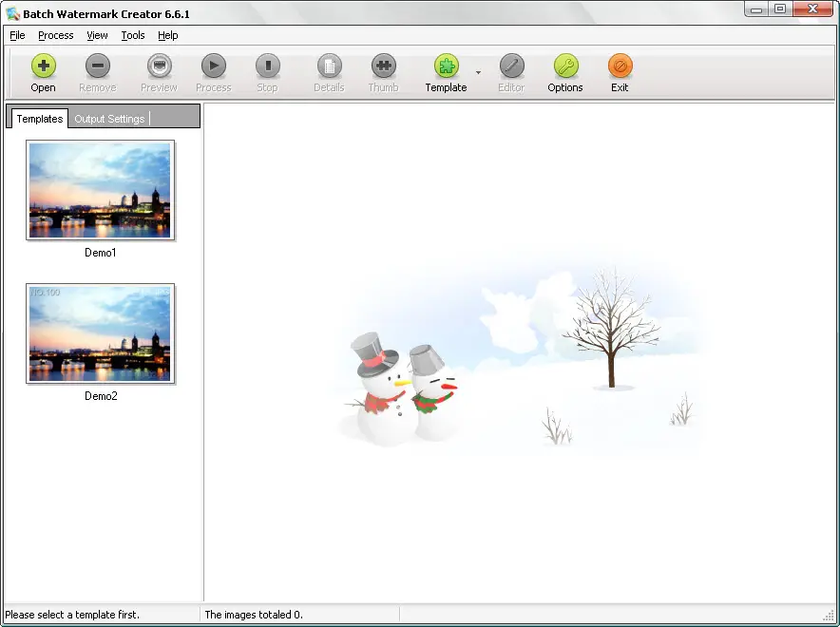Viewport: 840px width, 627px height.
Task: Click the green Open plus icon
Action: 44,66
